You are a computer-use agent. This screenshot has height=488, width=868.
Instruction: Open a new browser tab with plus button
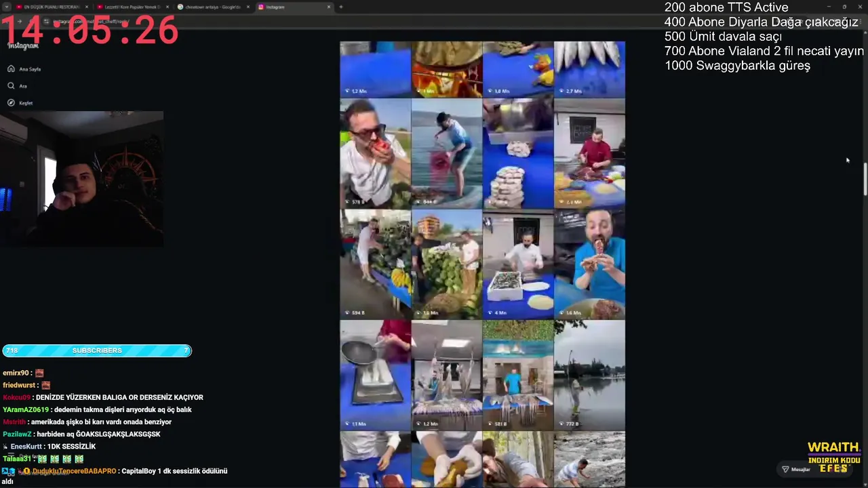point(341,7)
